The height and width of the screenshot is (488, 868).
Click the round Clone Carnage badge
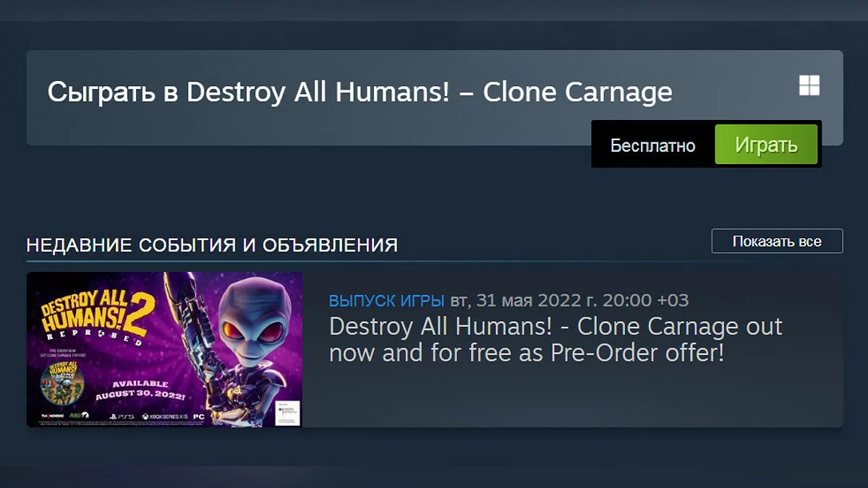[x=62, y=382]
